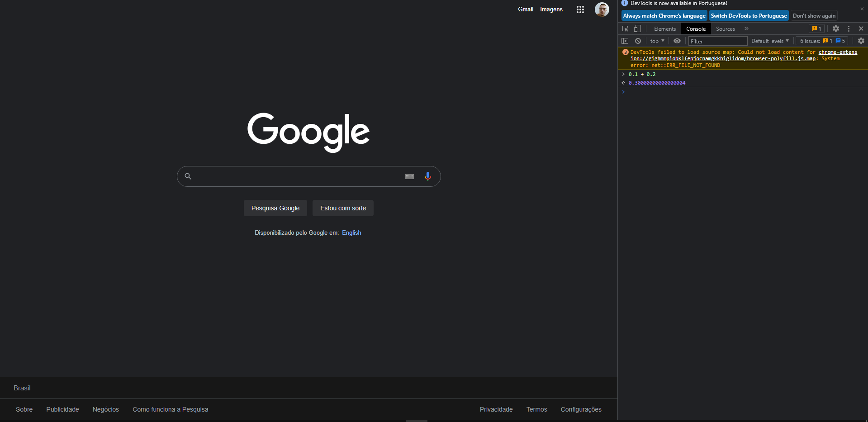Toggle the device toolbar icon
The width and height of the screenshot is (868, 422).
637,28
